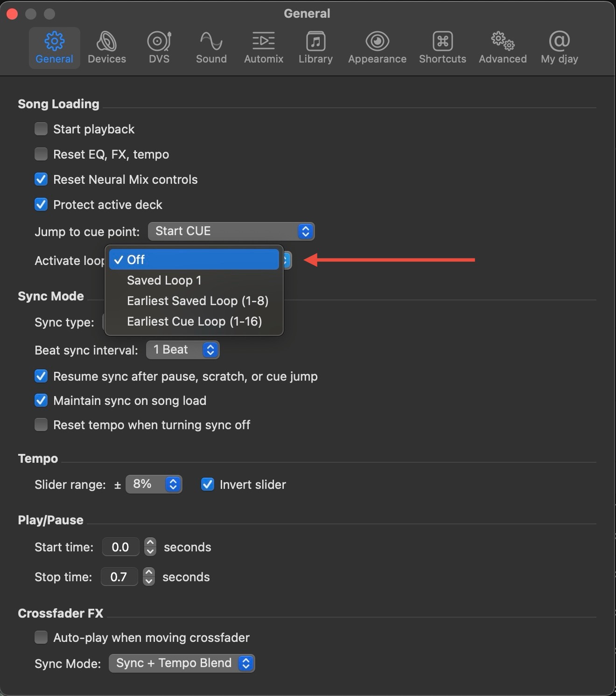Click the Stop time stepper arrows
616x696 pixels.
(149, 577)
